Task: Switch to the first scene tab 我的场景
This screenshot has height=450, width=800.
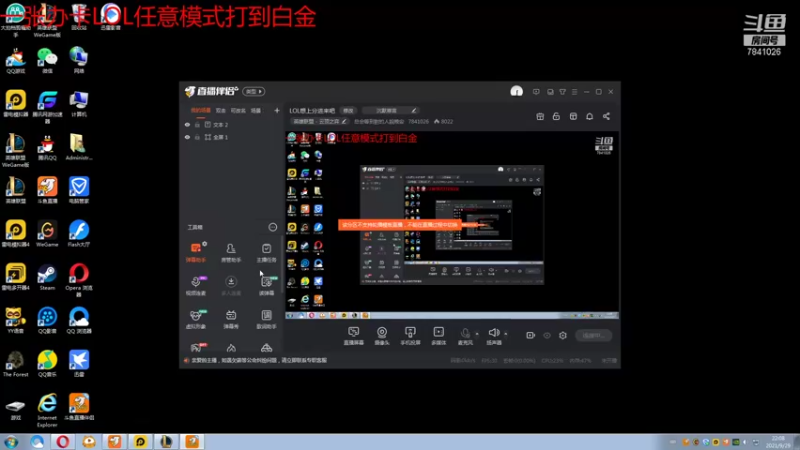Action: [201, 110]
